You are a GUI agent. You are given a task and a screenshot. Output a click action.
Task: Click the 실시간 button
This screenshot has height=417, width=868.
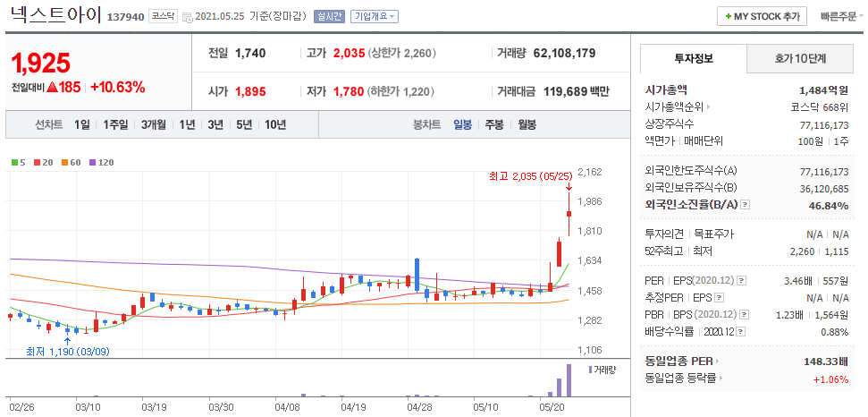tap(329, 17)
